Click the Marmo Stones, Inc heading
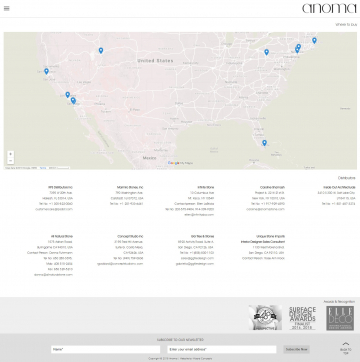This screenshot has width=360, height=362. [x=130, y=187]
